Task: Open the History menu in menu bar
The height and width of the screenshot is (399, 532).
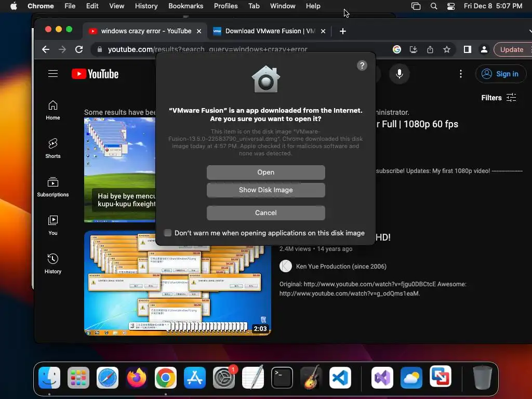Action: [146, 6]
